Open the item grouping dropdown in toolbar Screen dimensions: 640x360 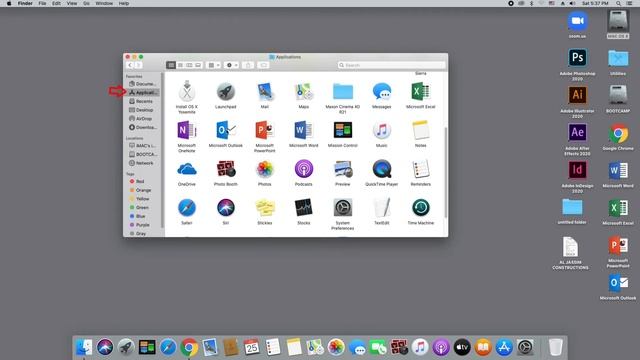pyautogui.click(x=213, y=65)
